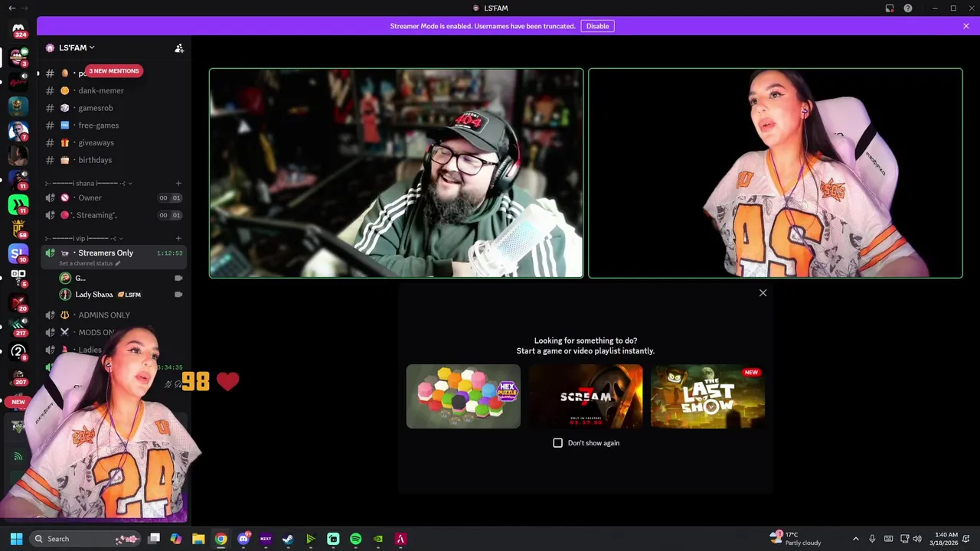The width and height of the screenshot is (980, 551).
Task: Open Task View in the taskbar
Action: coord(154,539)
